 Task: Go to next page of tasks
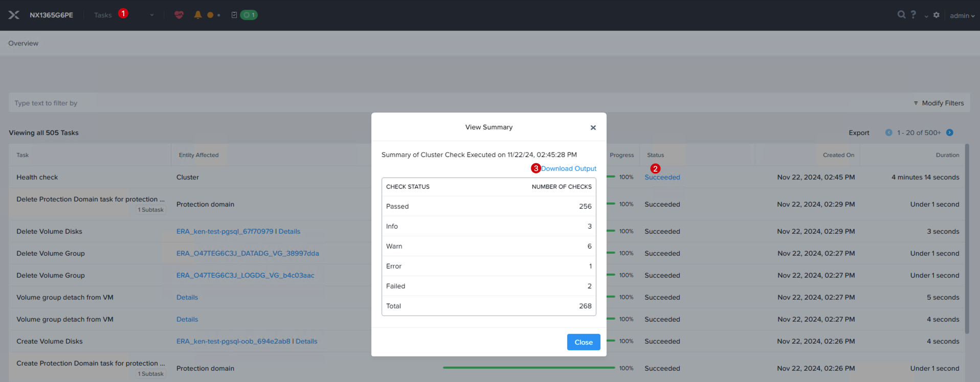[949, 132]
